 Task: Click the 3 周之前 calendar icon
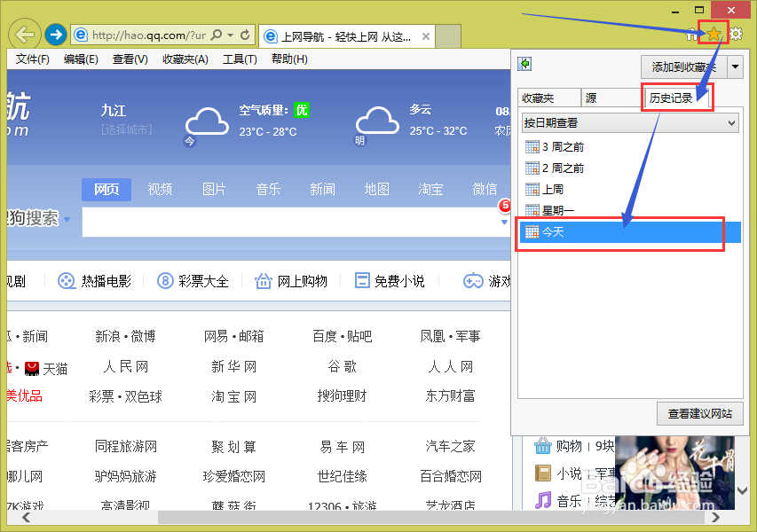[x=532, y=146]
